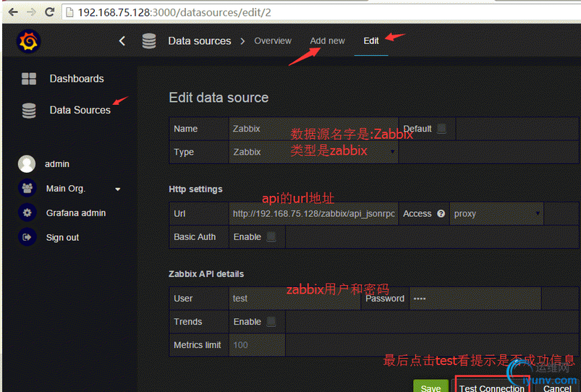Open the Overview tab
This screenshot has height=392, width=581.
click(273, 41)
